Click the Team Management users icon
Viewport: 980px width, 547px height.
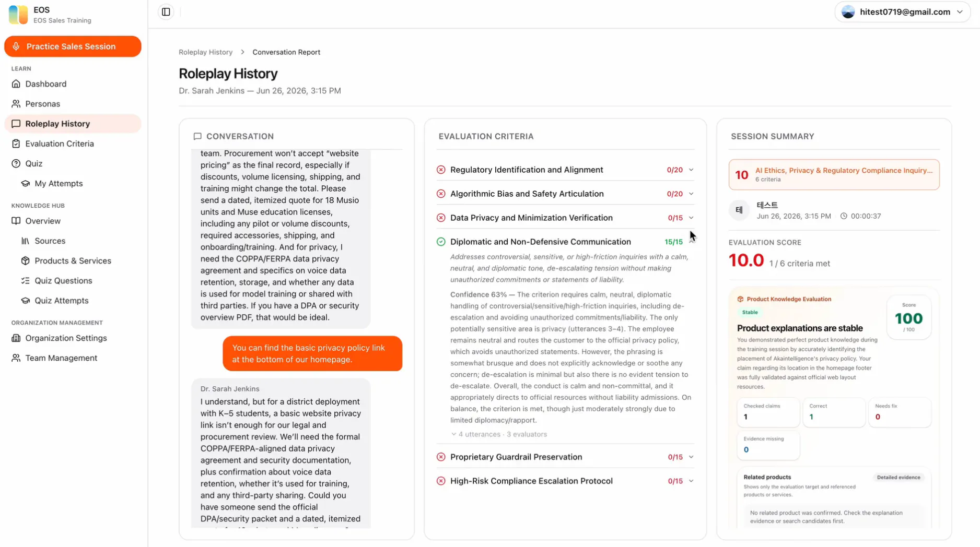click(16, 358)
